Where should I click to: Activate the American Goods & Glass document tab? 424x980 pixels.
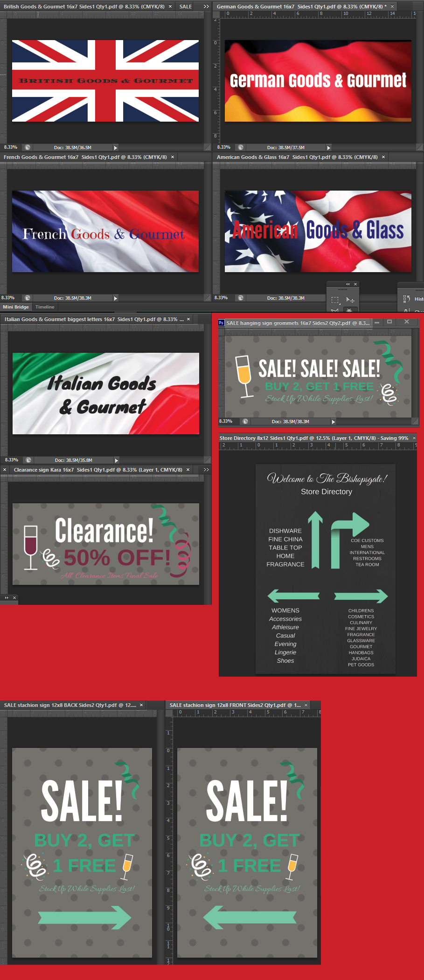[x=297, y=157]
